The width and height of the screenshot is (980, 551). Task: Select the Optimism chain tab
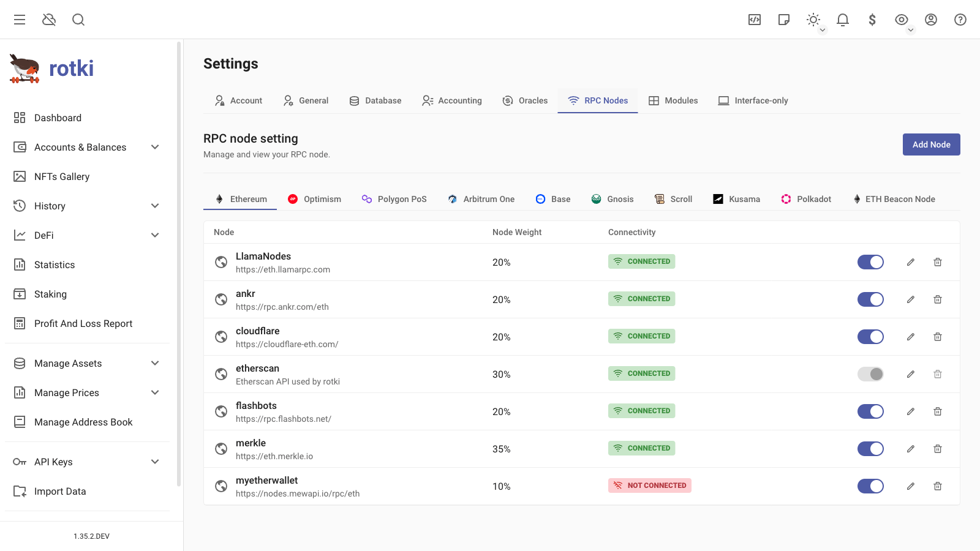314,199
